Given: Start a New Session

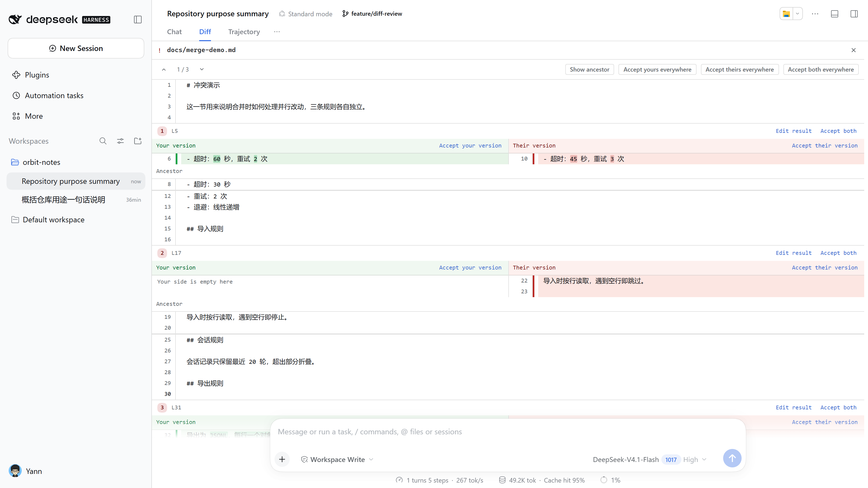Looking at the screenshot, I should click(76, 48).
